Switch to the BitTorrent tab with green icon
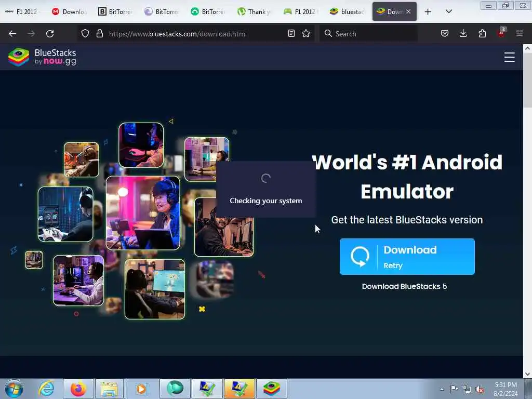Viewport: 532px width, 399px height. tap(208, 12)
